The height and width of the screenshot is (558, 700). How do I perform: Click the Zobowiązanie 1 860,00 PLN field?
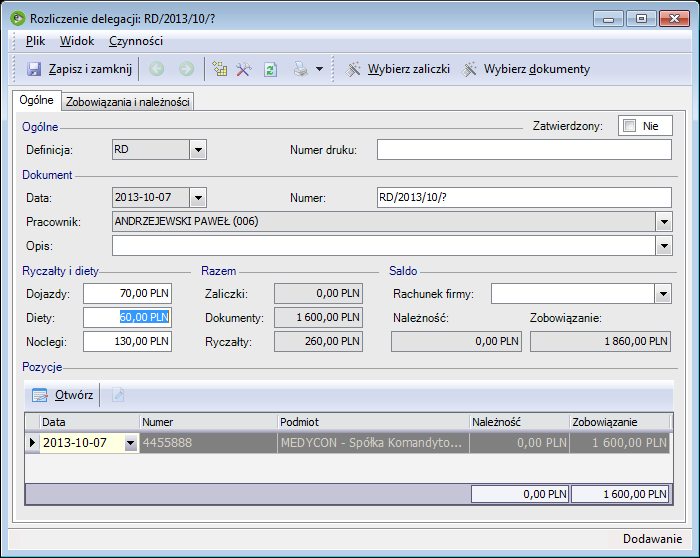pyautogui.click(x=600, y=341)
